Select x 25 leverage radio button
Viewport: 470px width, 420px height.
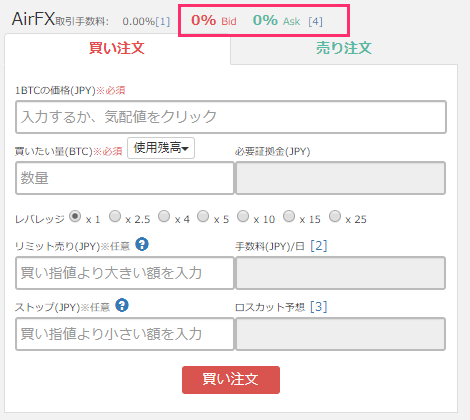pos(335,216)
